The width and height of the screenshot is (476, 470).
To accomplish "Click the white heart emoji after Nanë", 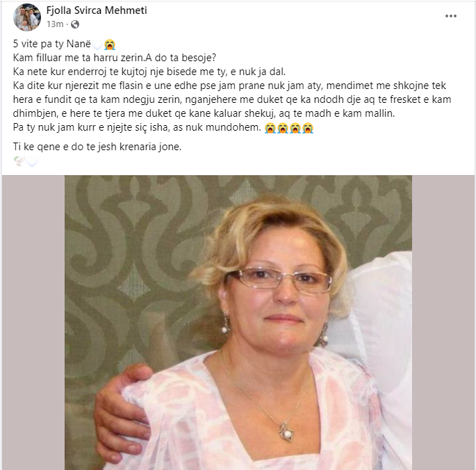I will pyautogui.click(x=97, y=44).
